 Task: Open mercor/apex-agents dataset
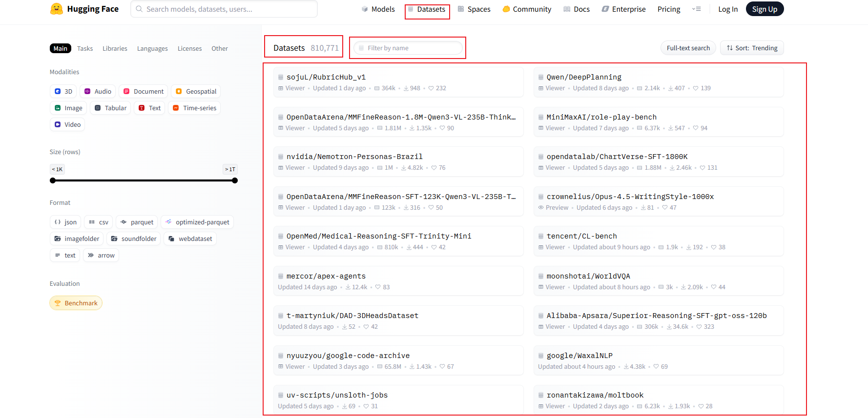pos(398,281)
